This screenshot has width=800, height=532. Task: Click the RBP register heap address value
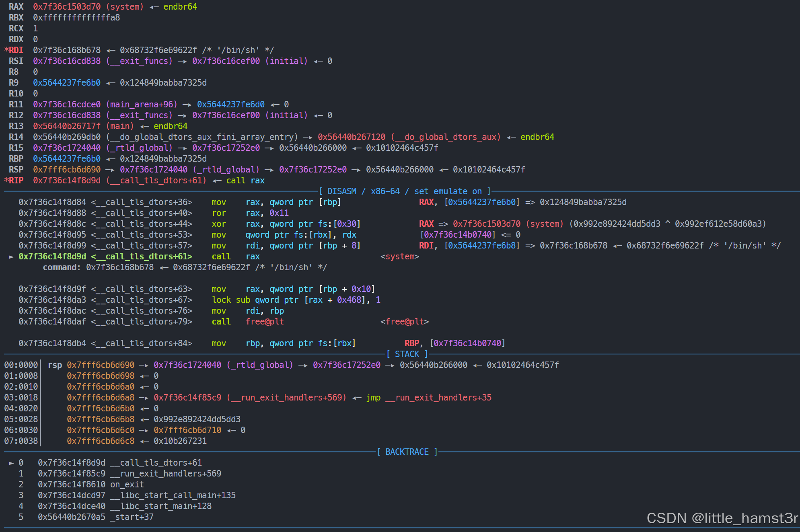(67, 159)
